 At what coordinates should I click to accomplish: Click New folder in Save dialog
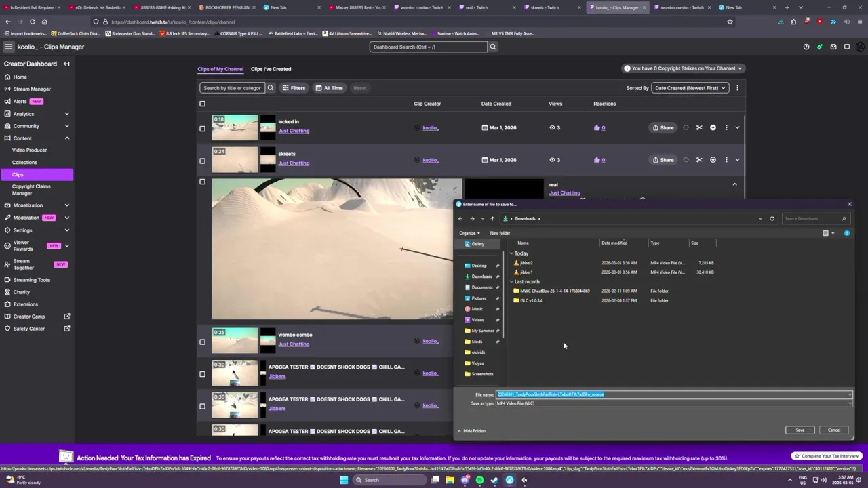coord(500,233)
